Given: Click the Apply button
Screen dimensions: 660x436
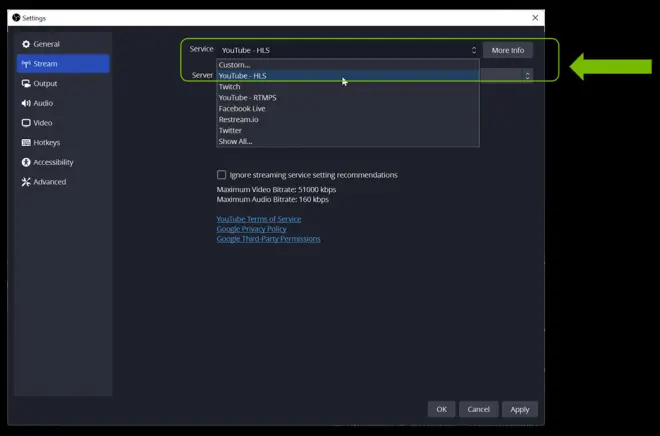Looking at the screenshot, I should [x=520, y=409].
